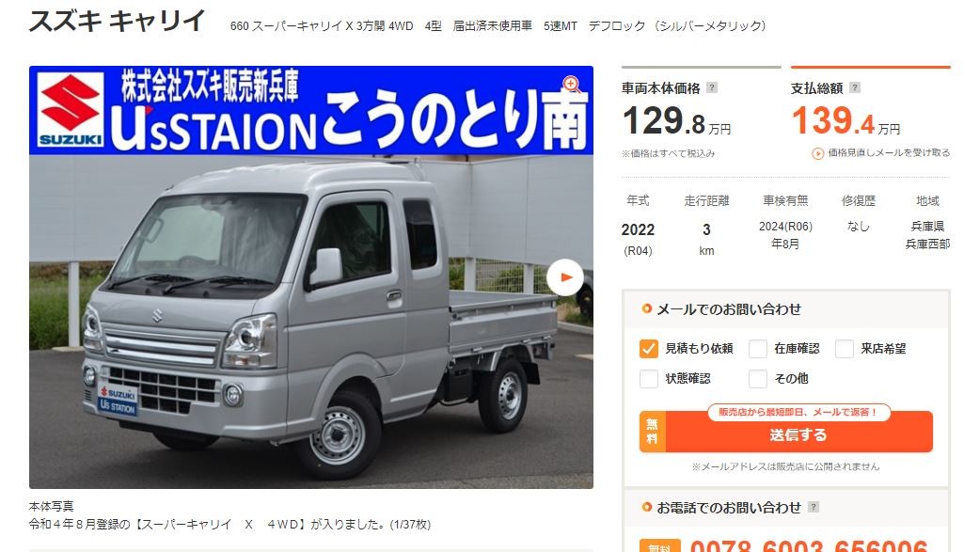Click help icon beside 車両本体価格
The width and height of the screenshot is (980, 552).
click(711, 87)
